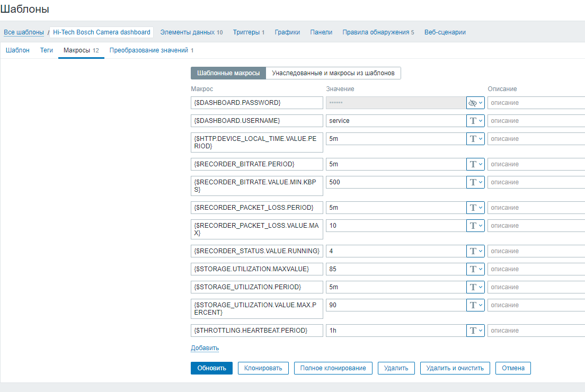Click the Обновить button
This screenshot has width=585, height=392.
click(x=211, y=368)
